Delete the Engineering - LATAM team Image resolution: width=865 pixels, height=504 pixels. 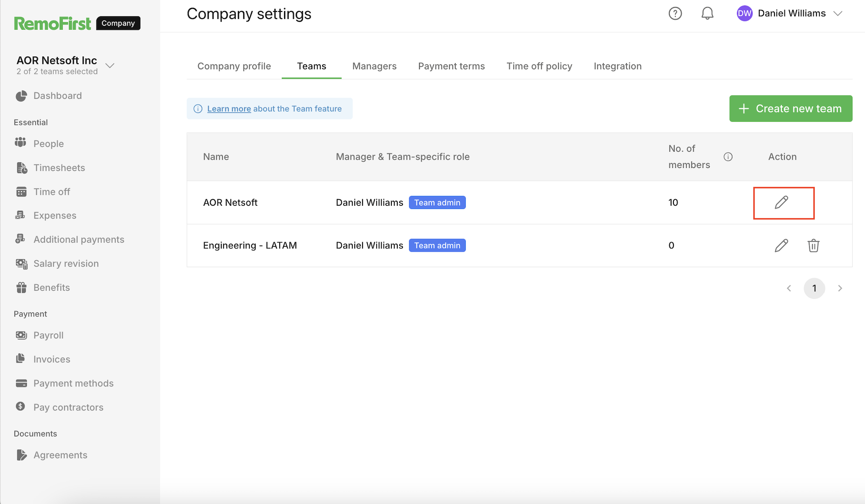pos(813,245)
